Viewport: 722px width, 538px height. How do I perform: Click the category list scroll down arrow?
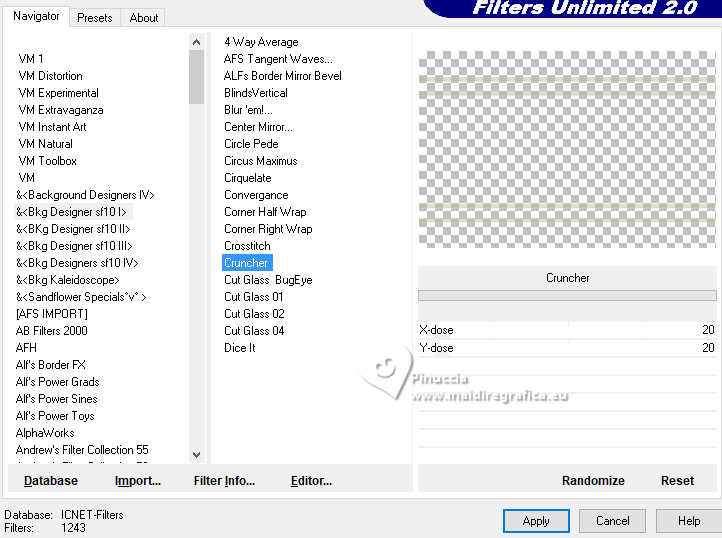(x=196, y=455)
